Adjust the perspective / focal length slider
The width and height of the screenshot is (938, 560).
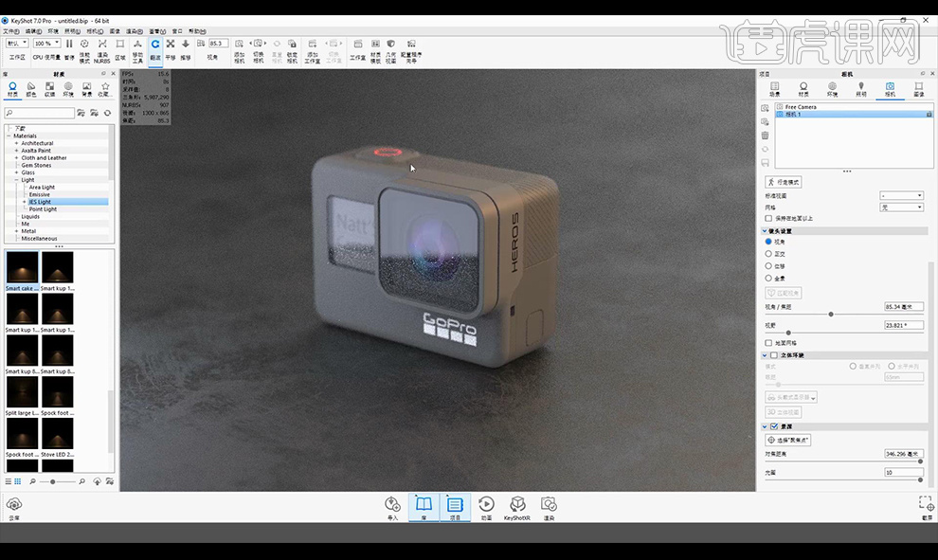(830, 314)
